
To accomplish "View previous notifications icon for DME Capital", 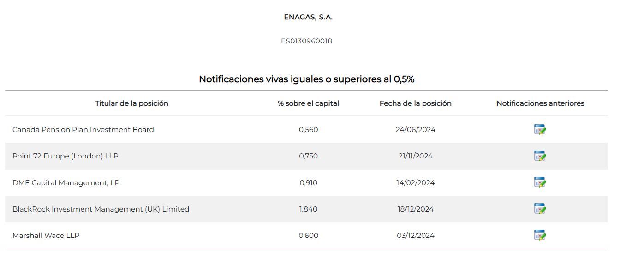I will [x=540, y=182].
